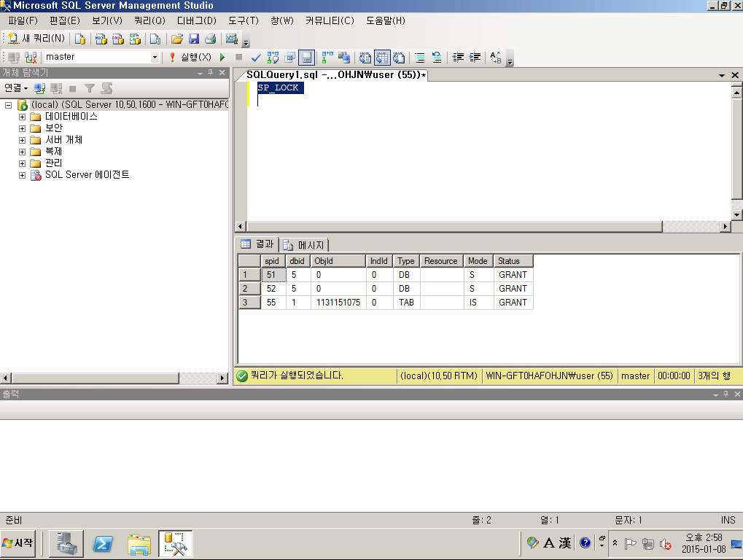Click the SQL Server Compact Query icon
743x560 pixels.
coord(155,39)
